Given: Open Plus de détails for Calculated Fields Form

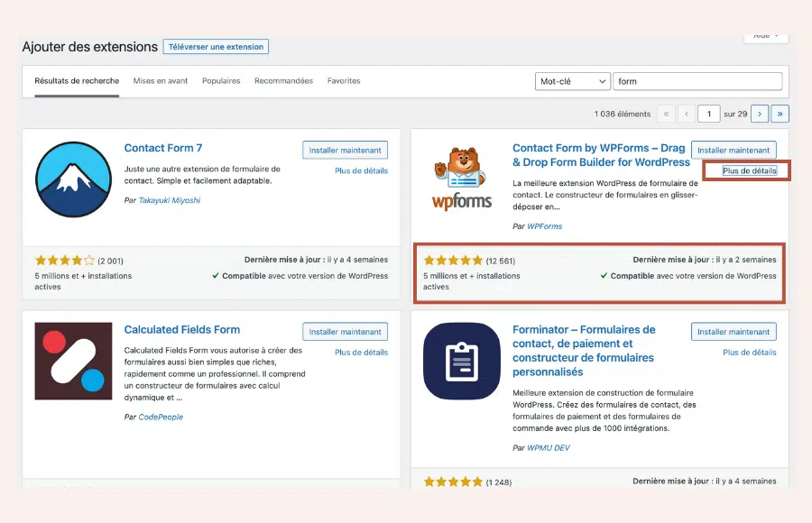Looking at the screenshot, I should [x=362, y=353].
